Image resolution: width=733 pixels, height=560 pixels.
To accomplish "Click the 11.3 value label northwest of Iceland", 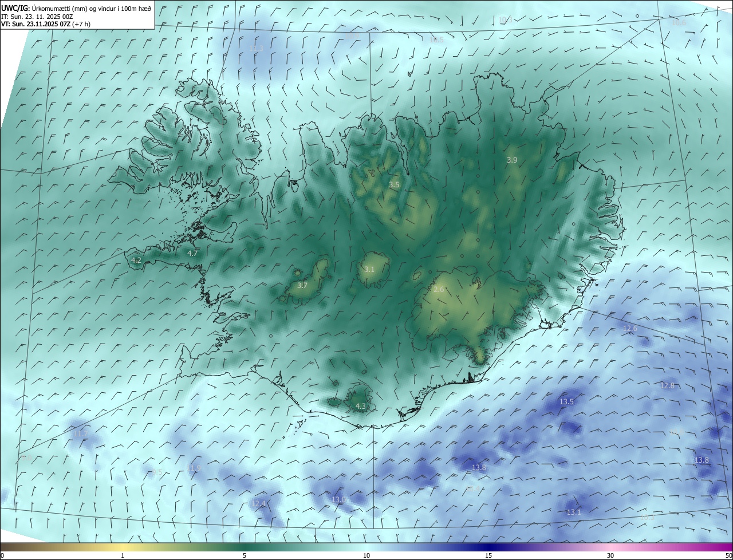I will pos(257,49).
